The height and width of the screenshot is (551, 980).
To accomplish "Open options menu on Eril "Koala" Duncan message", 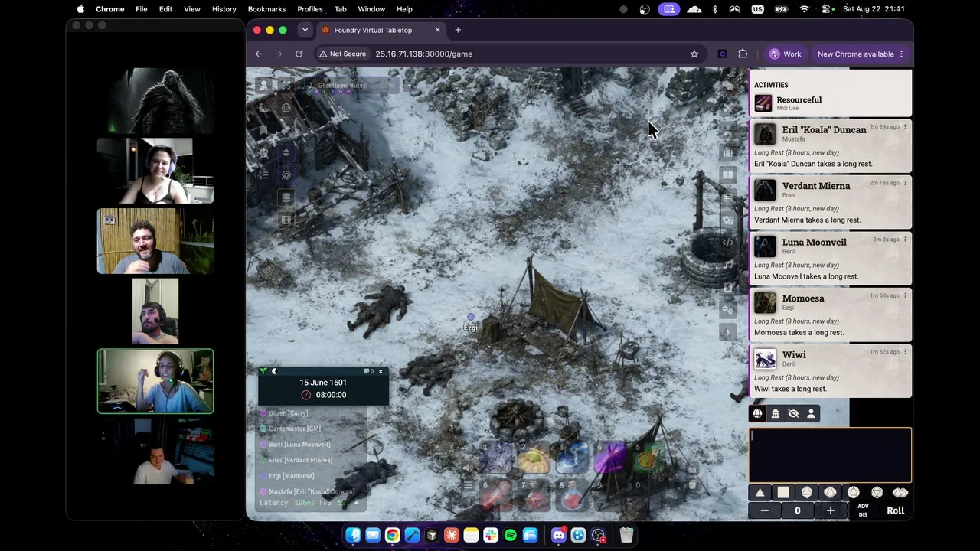I will 905,127.
